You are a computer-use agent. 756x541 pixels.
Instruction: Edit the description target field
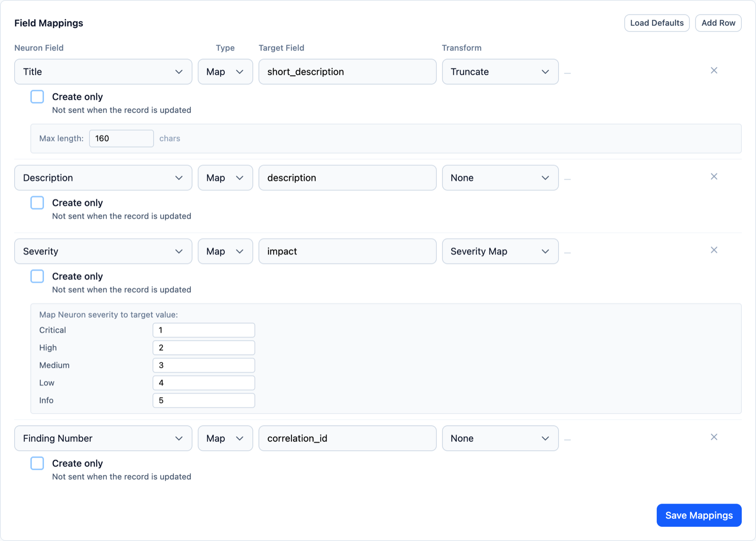click(347, 178)
